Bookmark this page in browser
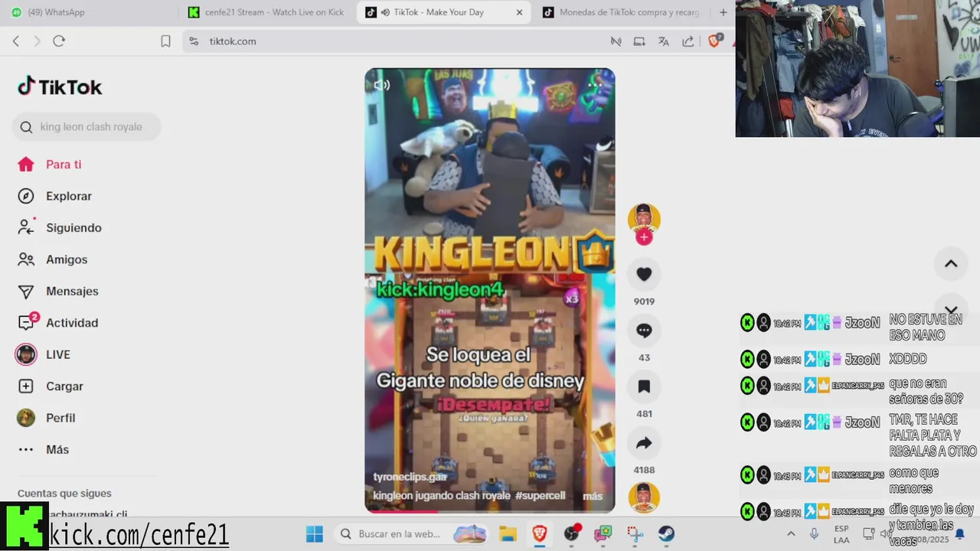The image size is (980, 551). click(x=165, y=41)
